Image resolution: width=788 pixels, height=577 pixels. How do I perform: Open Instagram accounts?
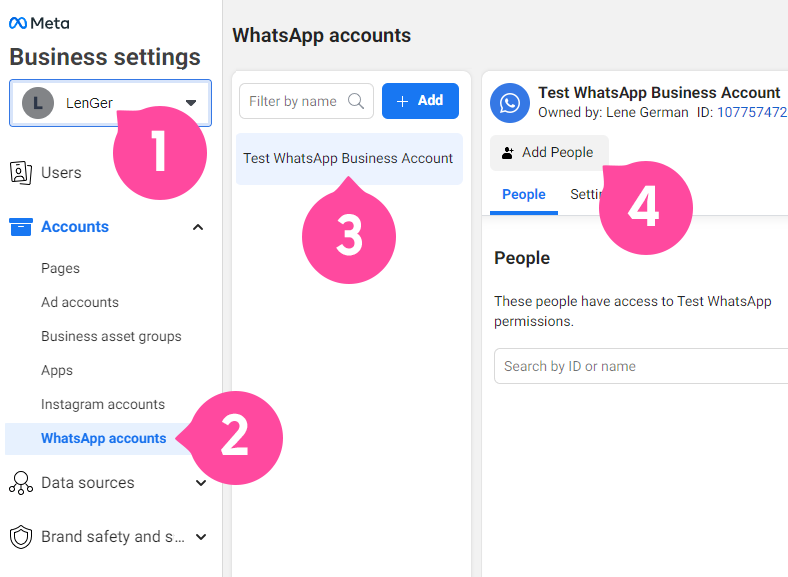(103, 404)
